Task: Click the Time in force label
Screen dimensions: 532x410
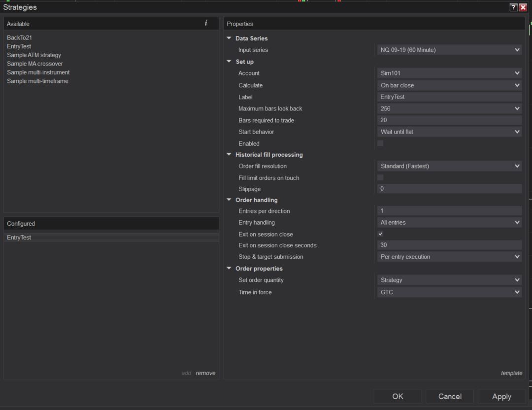Action: click(x=255, y=292)
